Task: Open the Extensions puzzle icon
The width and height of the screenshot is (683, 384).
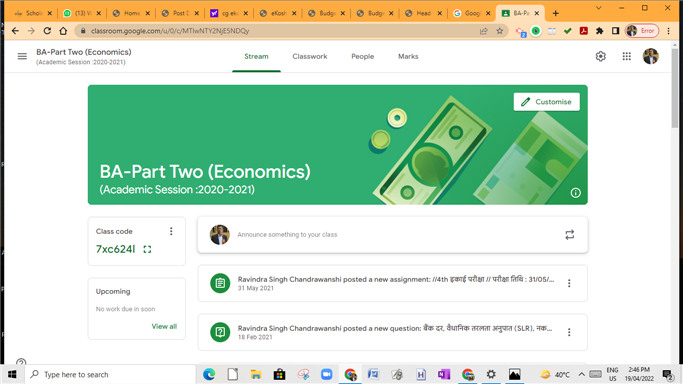Action: tap(600, 31)
